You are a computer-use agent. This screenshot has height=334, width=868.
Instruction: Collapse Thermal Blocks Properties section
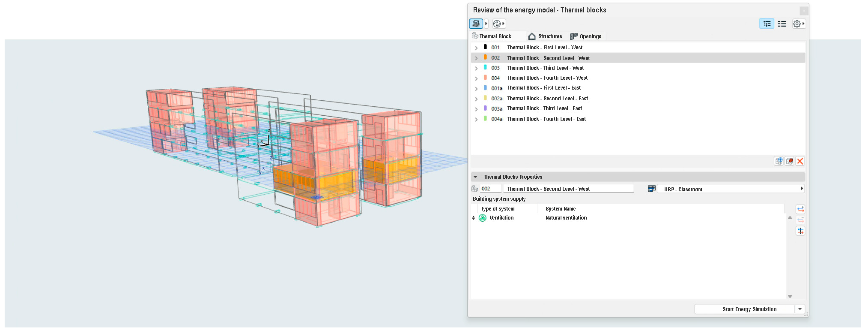tap(475, 177)
